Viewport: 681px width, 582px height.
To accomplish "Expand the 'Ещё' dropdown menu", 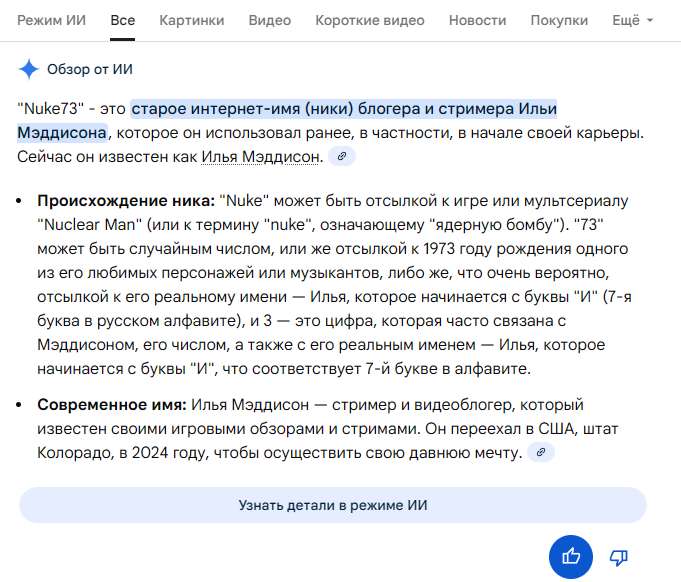I will (632, 20).
